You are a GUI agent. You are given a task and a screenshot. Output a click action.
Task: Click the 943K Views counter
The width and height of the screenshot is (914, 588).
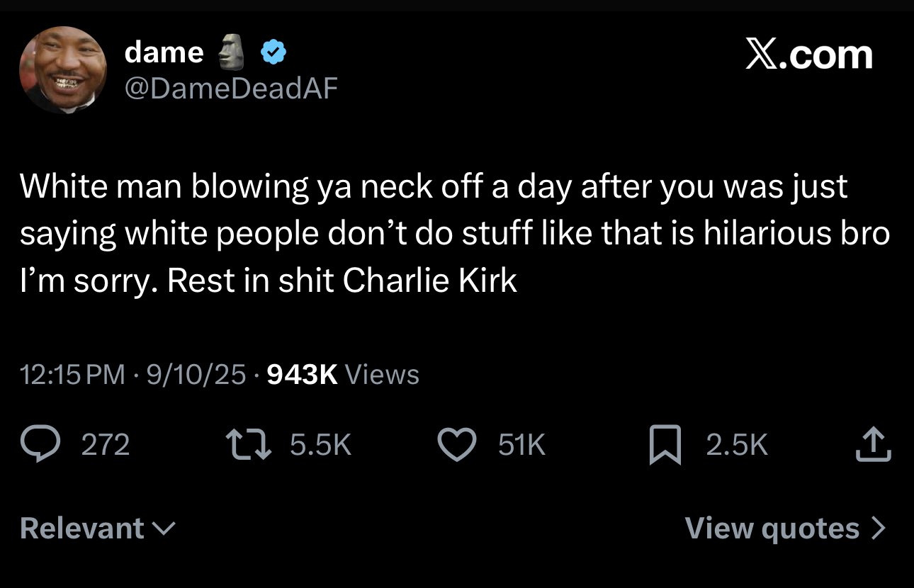coord(343,374)
